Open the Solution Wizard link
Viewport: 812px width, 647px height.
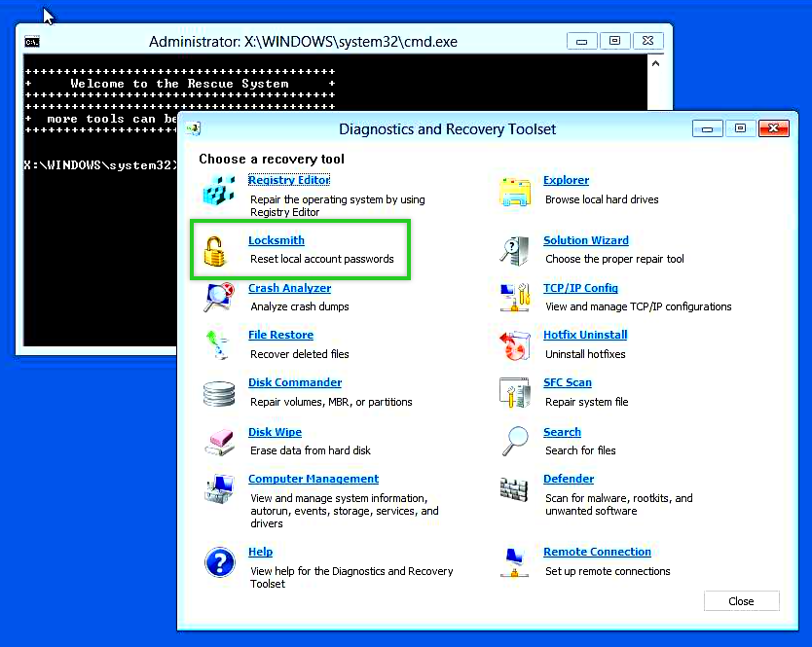pos(585,240)
